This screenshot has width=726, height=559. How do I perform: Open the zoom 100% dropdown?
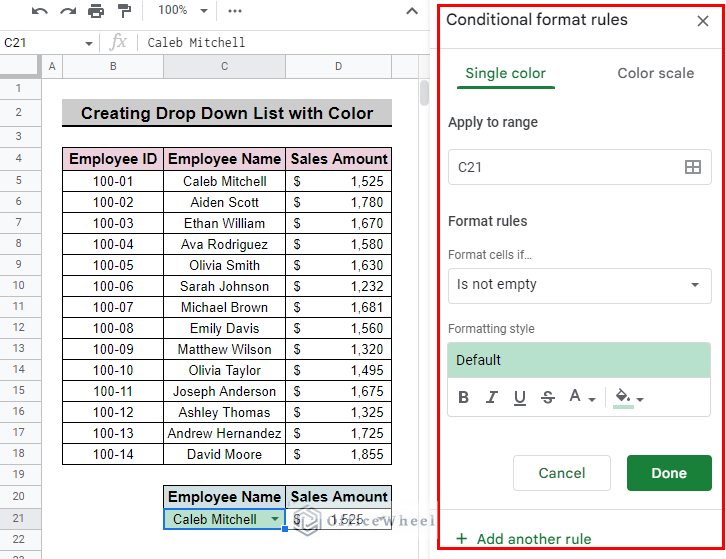click(x=182, y=10)
